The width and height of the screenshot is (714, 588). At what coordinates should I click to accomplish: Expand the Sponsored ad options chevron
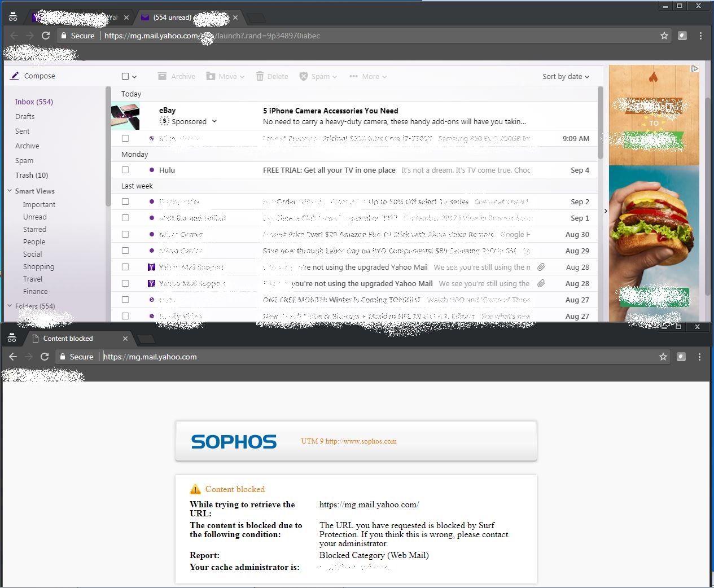214,121
